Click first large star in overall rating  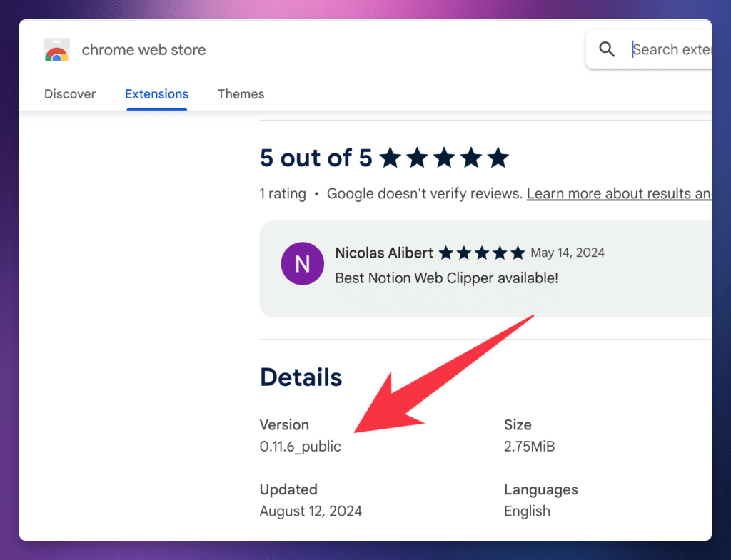(390, 158)
